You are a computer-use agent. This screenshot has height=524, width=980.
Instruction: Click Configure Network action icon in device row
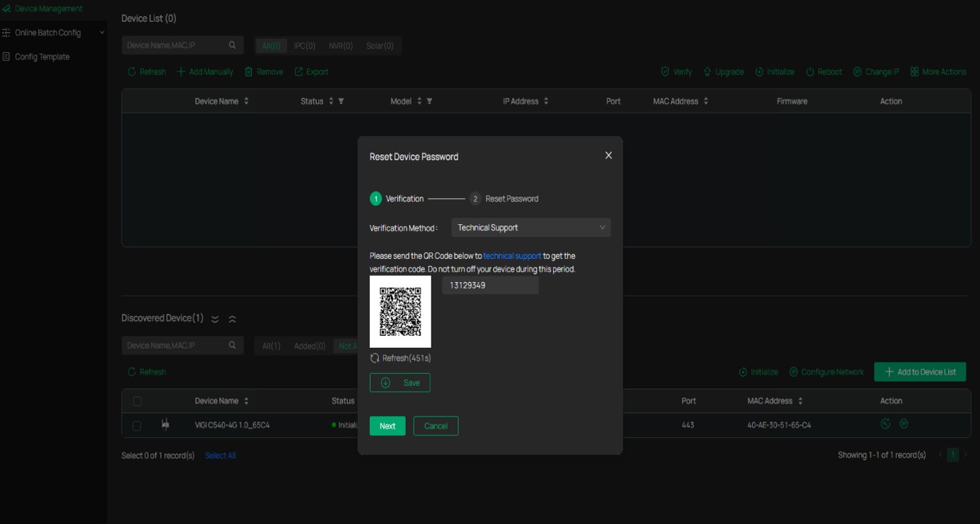click(x=904, y=424)
